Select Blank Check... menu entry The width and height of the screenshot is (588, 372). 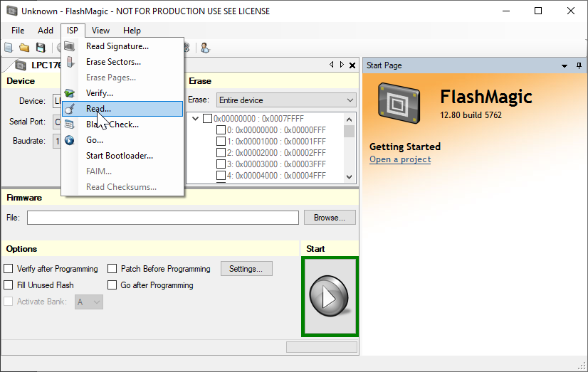[122, 124]
